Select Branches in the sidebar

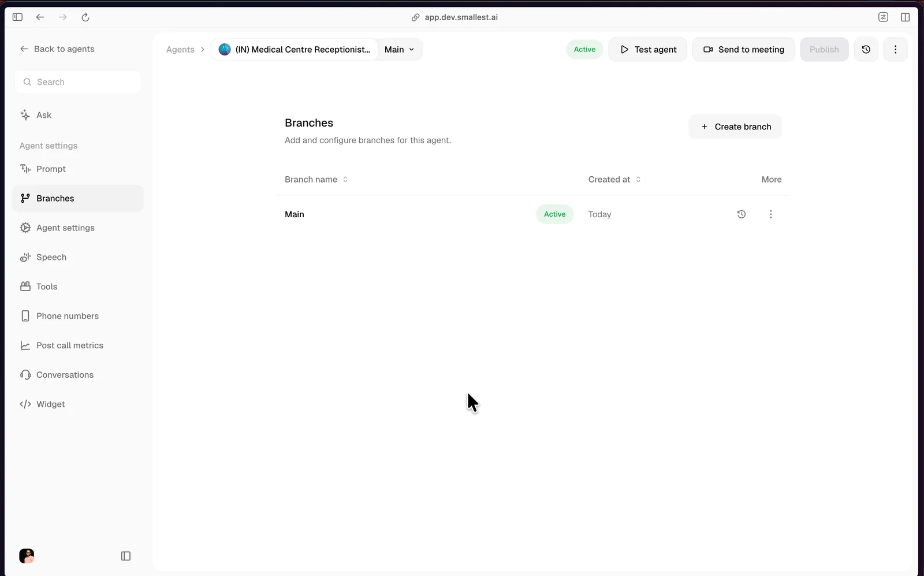[78, 198]
